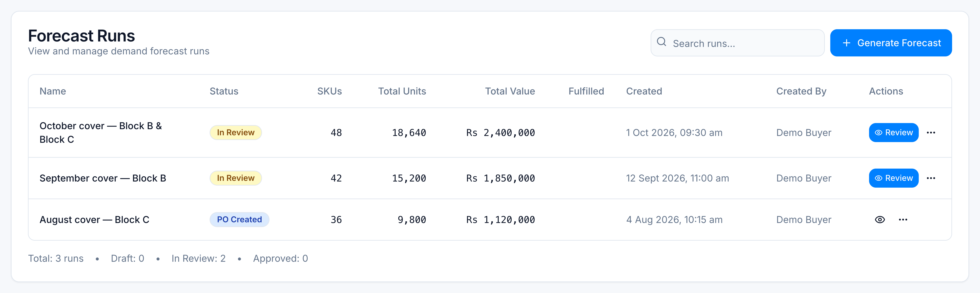Review the October cover run
The height and width of the screenshot is (293, 980).
[893, 133]
